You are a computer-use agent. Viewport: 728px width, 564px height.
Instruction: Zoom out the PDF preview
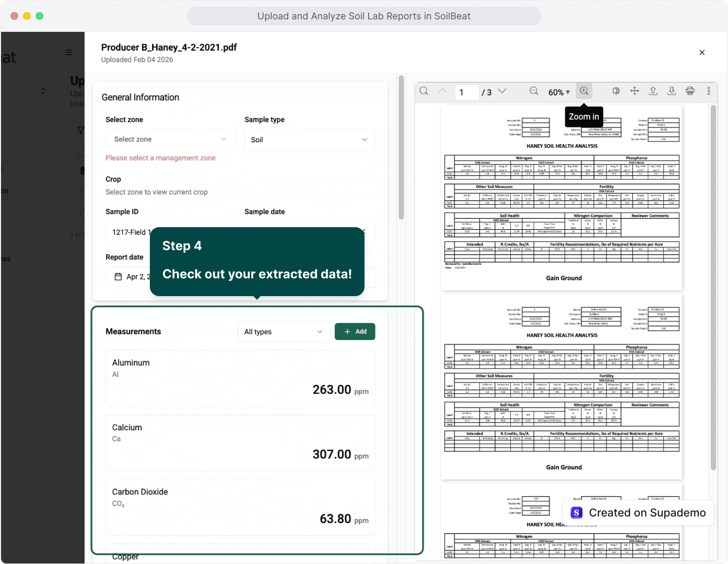pyautogui.click(x=534, y=91)
